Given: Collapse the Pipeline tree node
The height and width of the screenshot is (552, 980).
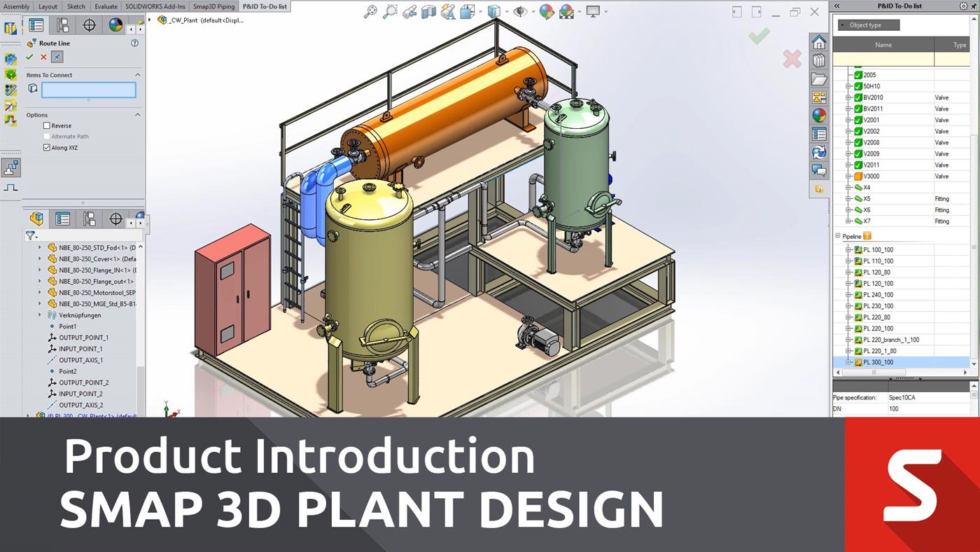Looking at the screenshot, I should point(837,235).
